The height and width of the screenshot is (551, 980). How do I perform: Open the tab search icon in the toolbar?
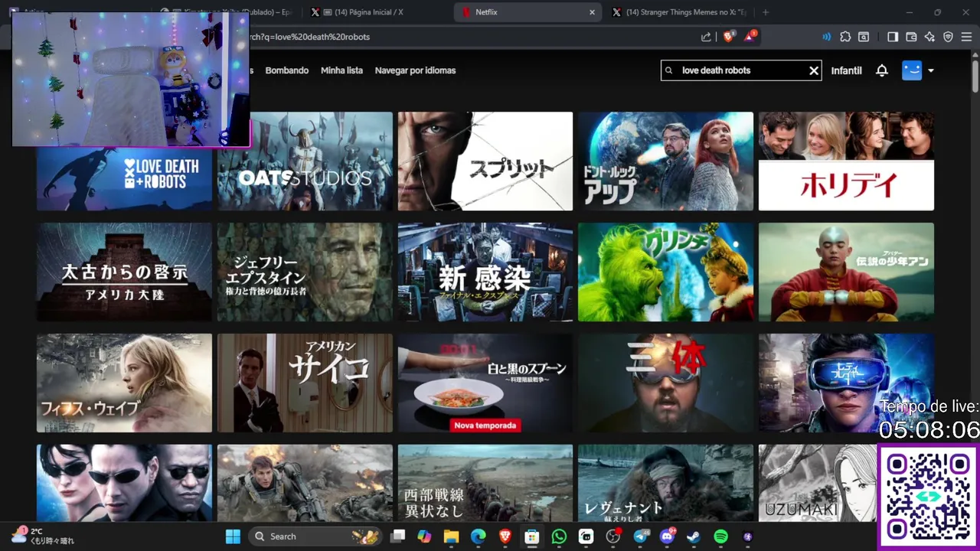pyautogui.click(x=864, y=37)
